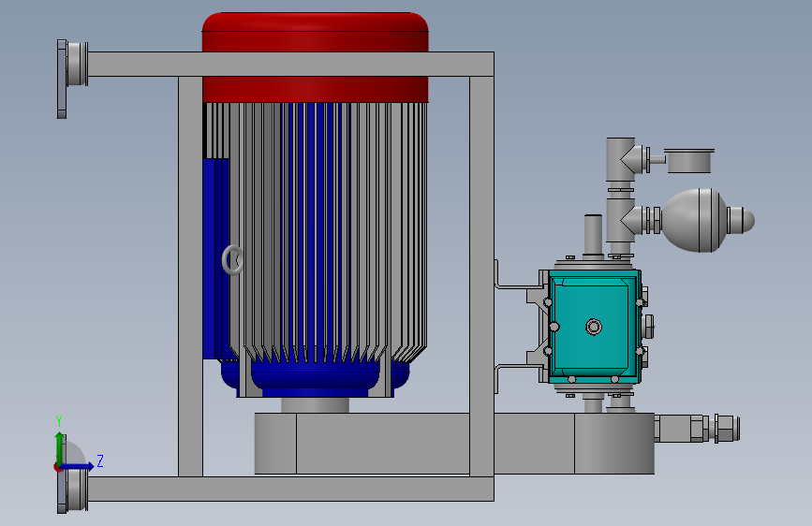Select the short vertical pipe stub above pump
Image resolution: width=812 pixels, height=526 pixels.
593,234
